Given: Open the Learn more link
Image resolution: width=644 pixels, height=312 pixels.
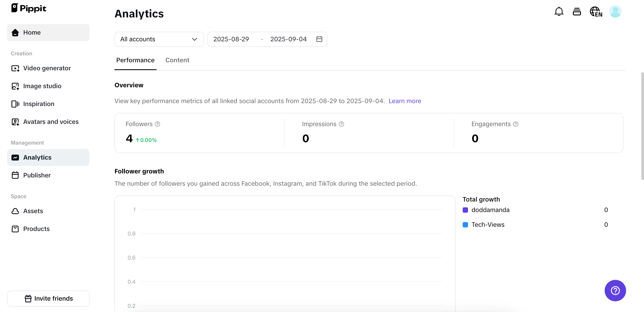Looking at the screenshot, I should (x=405, y=101).
